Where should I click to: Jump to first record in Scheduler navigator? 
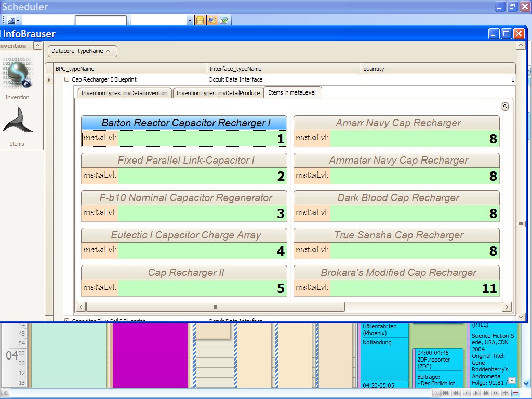446,393
